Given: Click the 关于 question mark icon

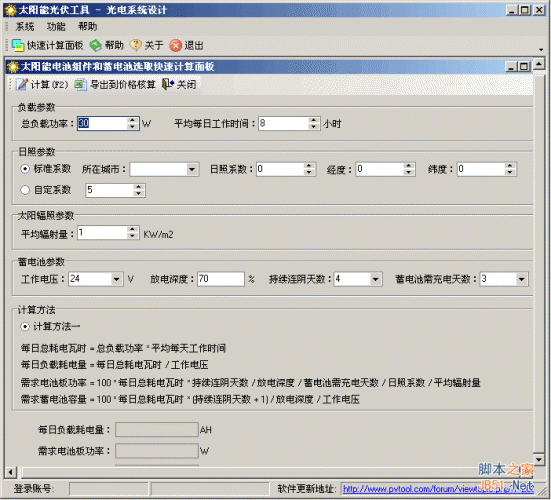Looking at the screenshot, I should (x=135, y=45).
